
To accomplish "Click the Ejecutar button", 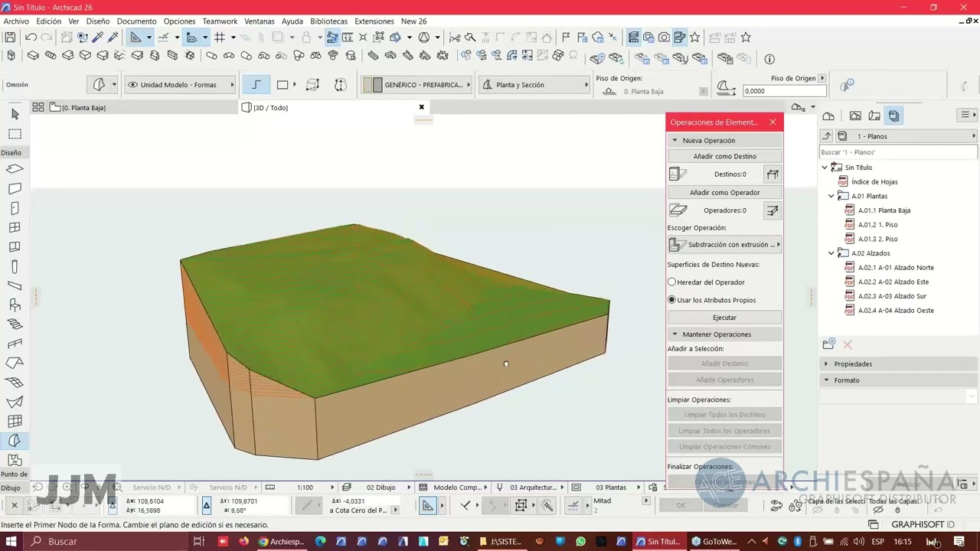I will (x=724, y=318).
